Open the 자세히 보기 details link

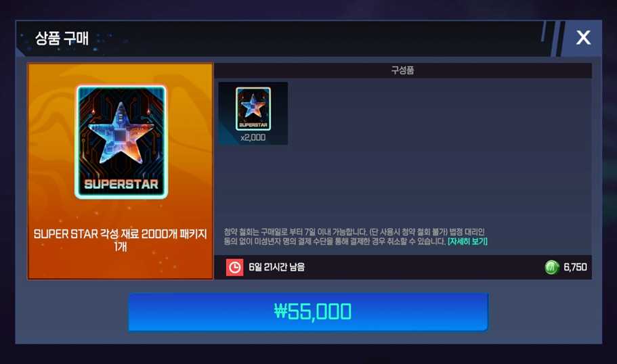click(x=467, y=242)
